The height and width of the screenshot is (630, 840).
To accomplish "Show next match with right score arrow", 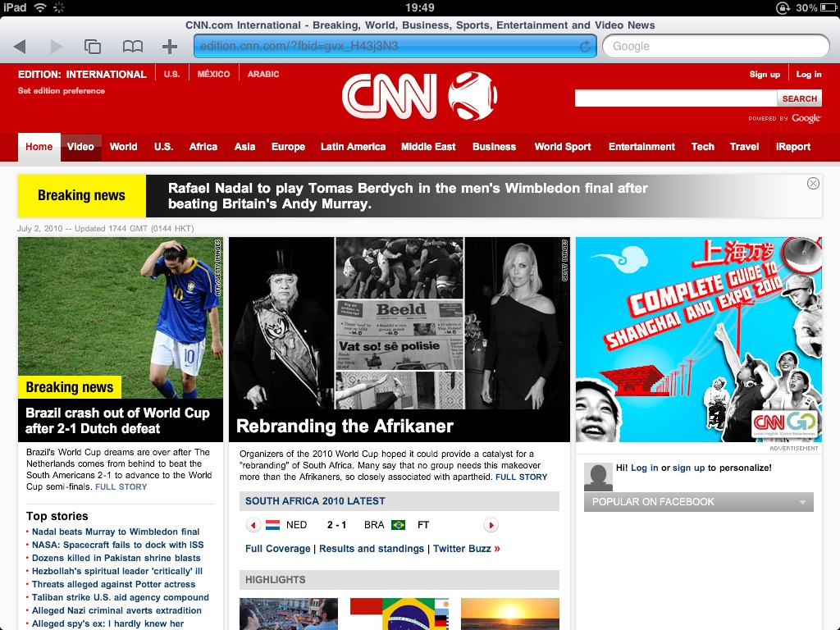I will point(491,525).
